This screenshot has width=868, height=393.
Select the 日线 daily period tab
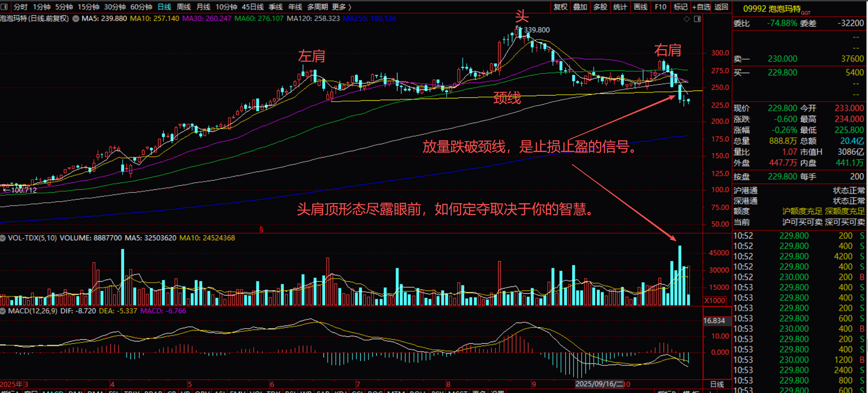click(x=164, y=7)
